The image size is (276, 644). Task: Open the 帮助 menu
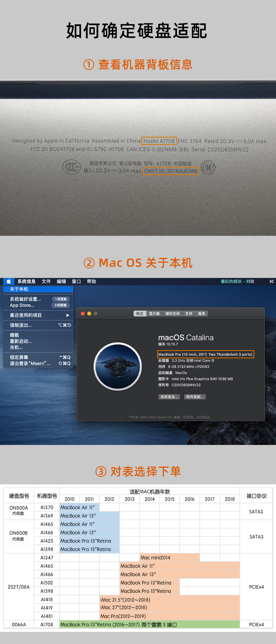(x=92, y=281)
